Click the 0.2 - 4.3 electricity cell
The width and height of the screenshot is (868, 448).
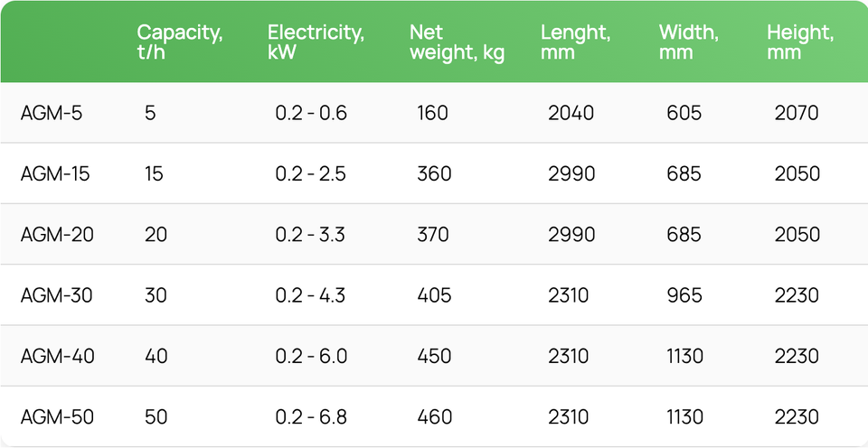pos(310,295)
